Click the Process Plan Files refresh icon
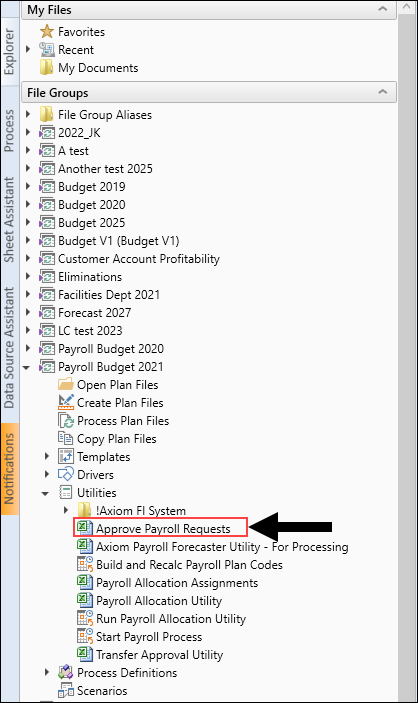The width and height of the screenshot is (418, 703). coord(66,421)
